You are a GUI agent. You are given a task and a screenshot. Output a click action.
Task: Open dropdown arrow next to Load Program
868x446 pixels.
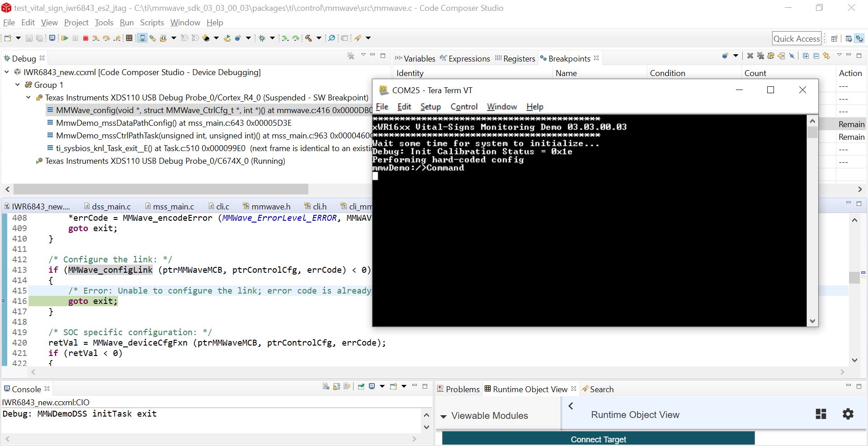pyautogui.click(x=216, y=38)
